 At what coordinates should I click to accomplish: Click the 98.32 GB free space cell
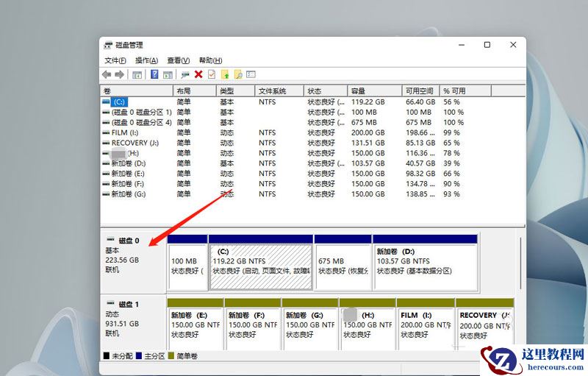click(x=420, y=174)
